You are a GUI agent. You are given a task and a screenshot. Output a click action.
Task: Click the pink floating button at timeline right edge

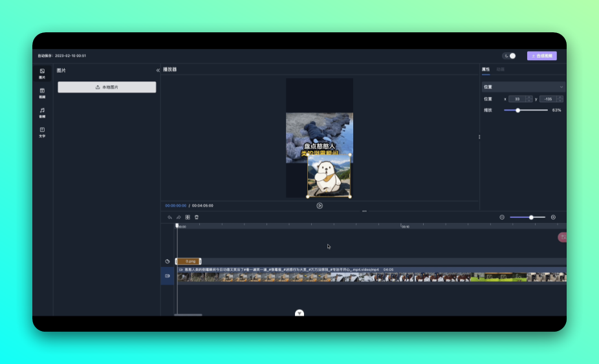tap(562, 237)
